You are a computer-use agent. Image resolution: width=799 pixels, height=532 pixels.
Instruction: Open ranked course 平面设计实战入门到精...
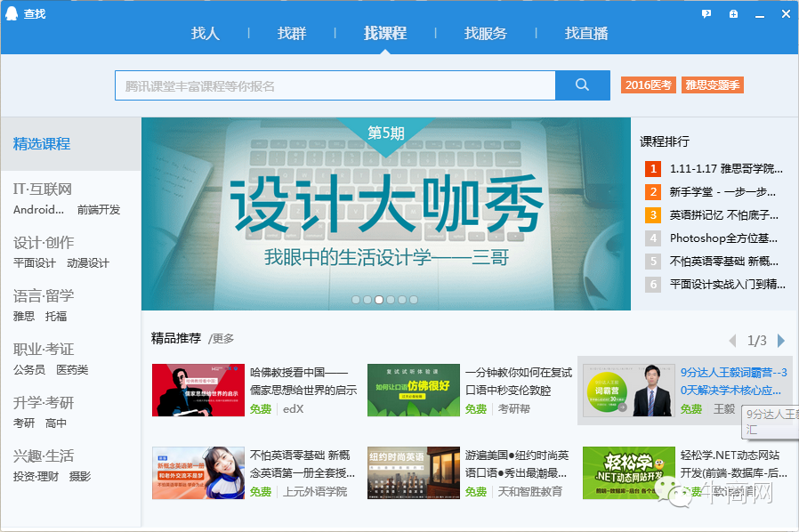[x=727, y=285]
